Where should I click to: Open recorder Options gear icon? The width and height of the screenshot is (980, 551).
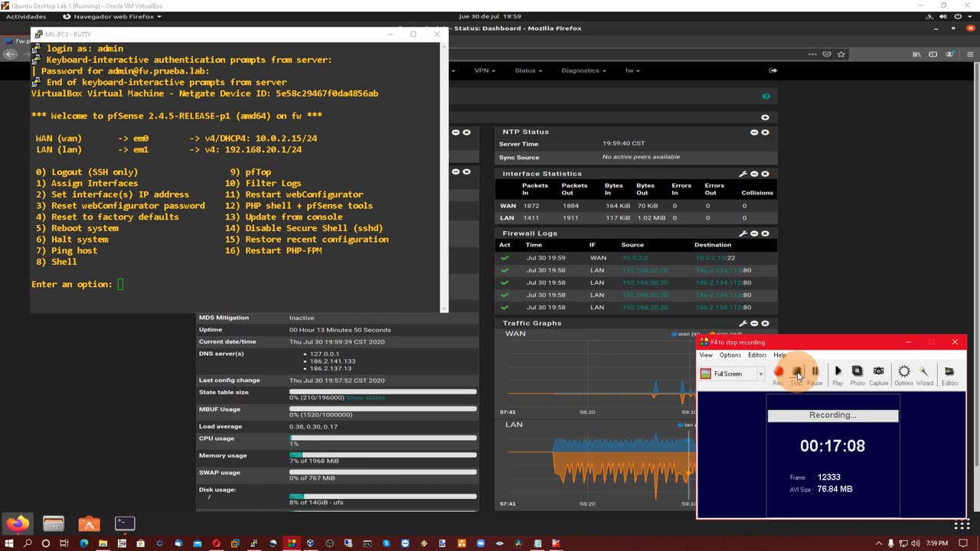(x=904, y=374)
